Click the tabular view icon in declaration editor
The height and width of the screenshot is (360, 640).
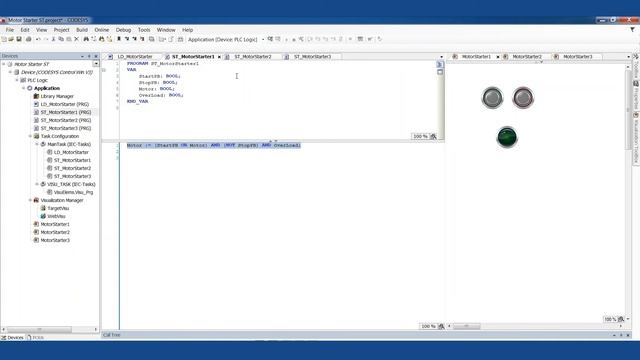[440, 72]
